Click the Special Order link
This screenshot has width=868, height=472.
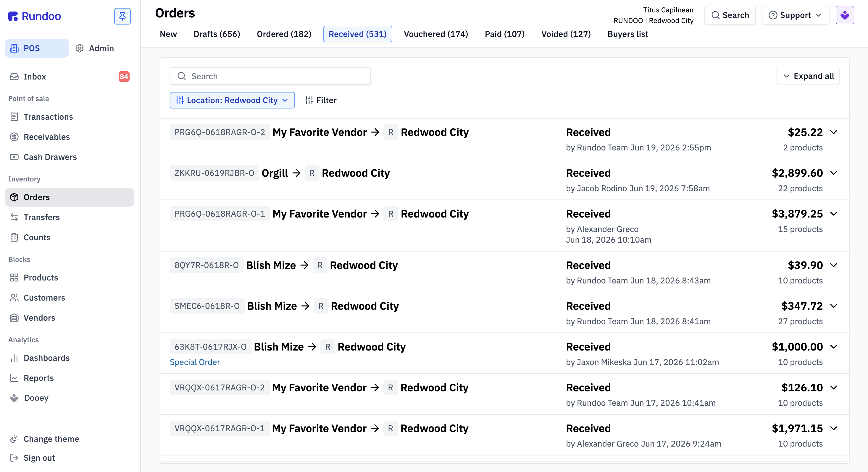(x=195, y=362)
